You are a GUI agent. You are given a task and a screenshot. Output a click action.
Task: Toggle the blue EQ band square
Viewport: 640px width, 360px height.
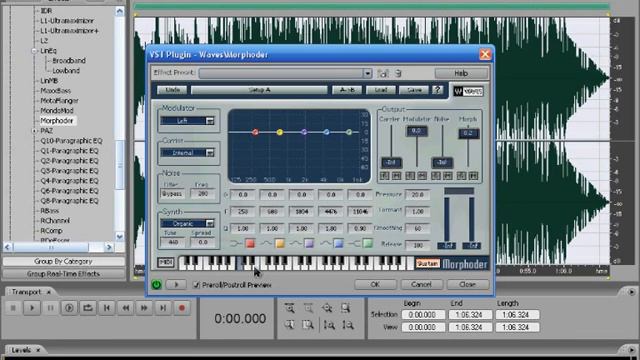point(338,244)
